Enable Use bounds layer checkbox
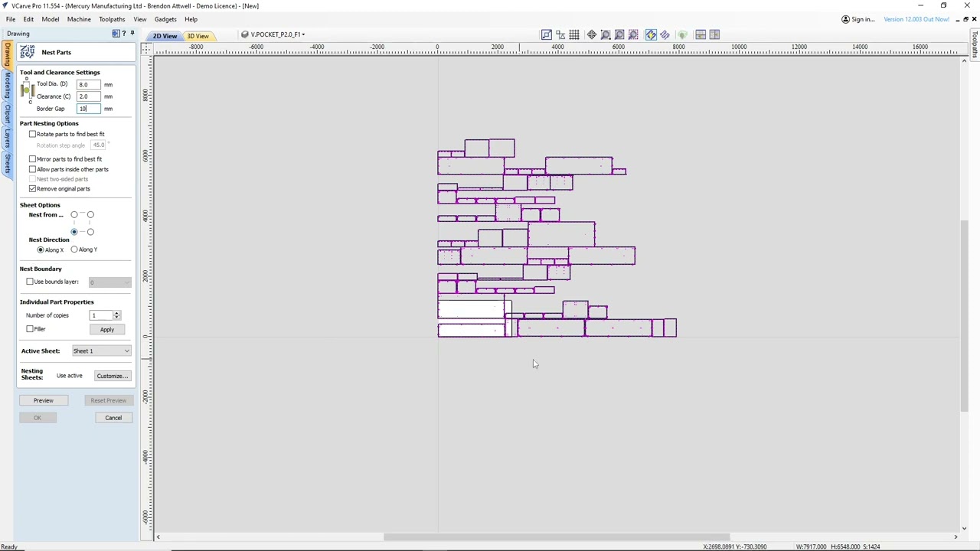 30,282
